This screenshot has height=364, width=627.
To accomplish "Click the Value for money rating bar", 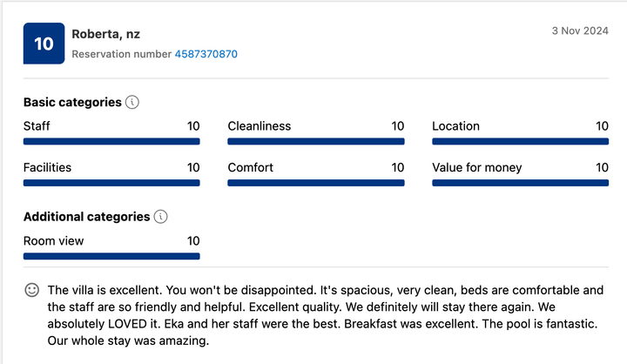I will click(x=520, y=183).
